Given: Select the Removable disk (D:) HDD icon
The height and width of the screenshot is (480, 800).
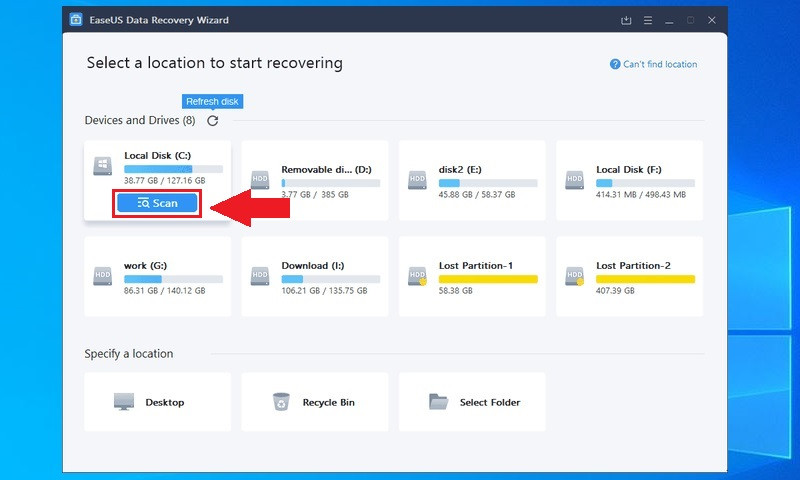Looking at the screenshot, I should [x=260, y=180].
